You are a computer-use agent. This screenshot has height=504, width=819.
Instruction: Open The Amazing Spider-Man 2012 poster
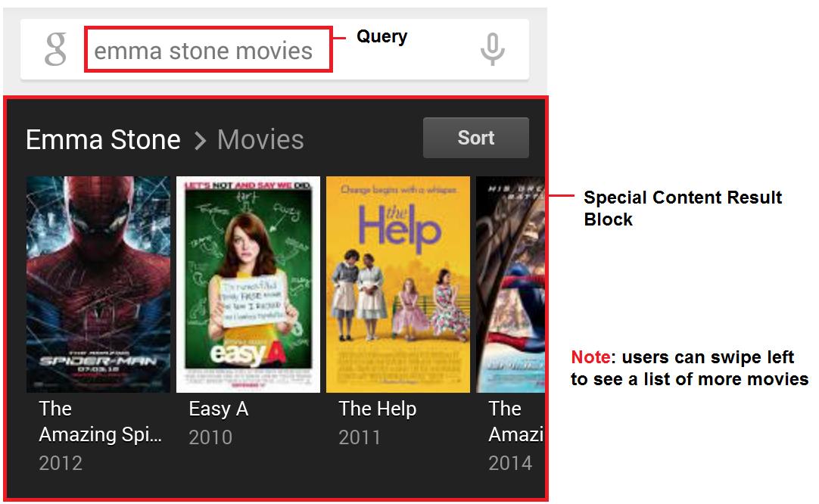point(98,284)
